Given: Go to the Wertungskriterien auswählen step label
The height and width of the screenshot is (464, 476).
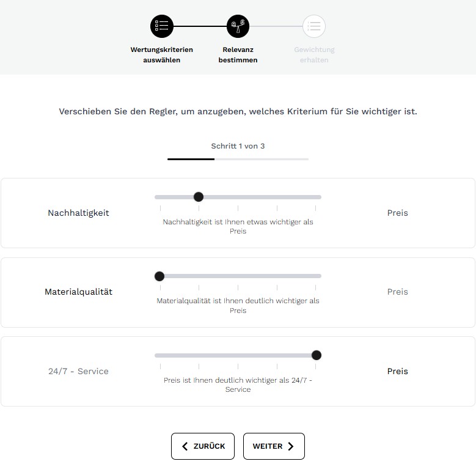Looking at the screenshot, I should click(x=162, y=55).
